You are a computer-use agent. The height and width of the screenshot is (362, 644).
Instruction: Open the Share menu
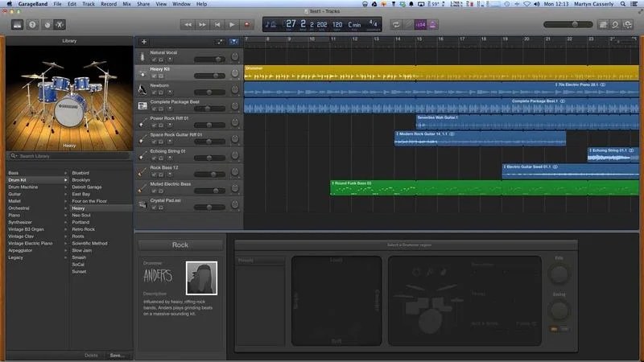point(143,4)
